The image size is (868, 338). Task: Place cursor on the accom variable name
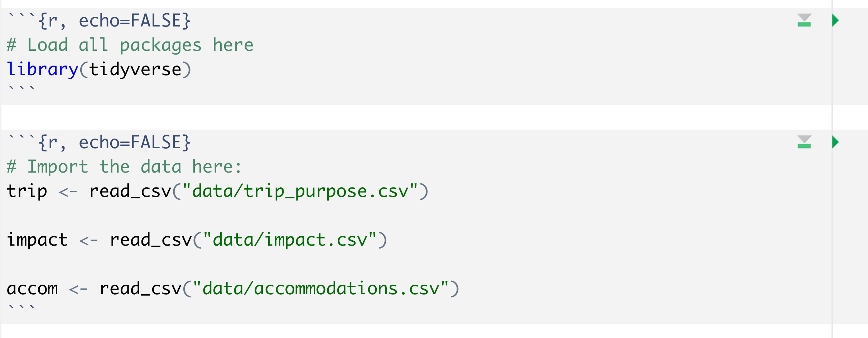point(32,289)
